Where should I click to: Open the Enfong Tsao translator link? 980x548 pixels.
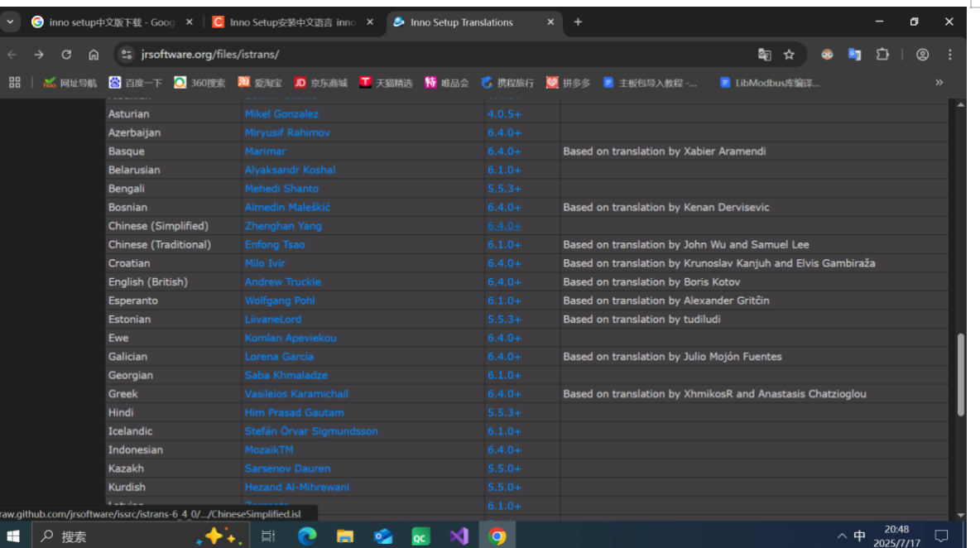pyautogui.click(x=275, y=245)
